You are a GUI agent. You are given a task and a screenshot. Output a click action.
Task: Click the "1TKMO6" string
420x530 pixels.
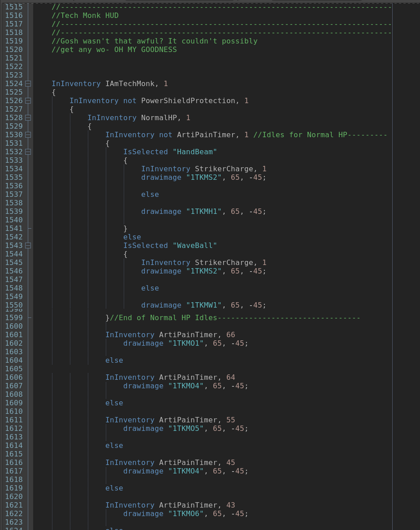point(186,514)
